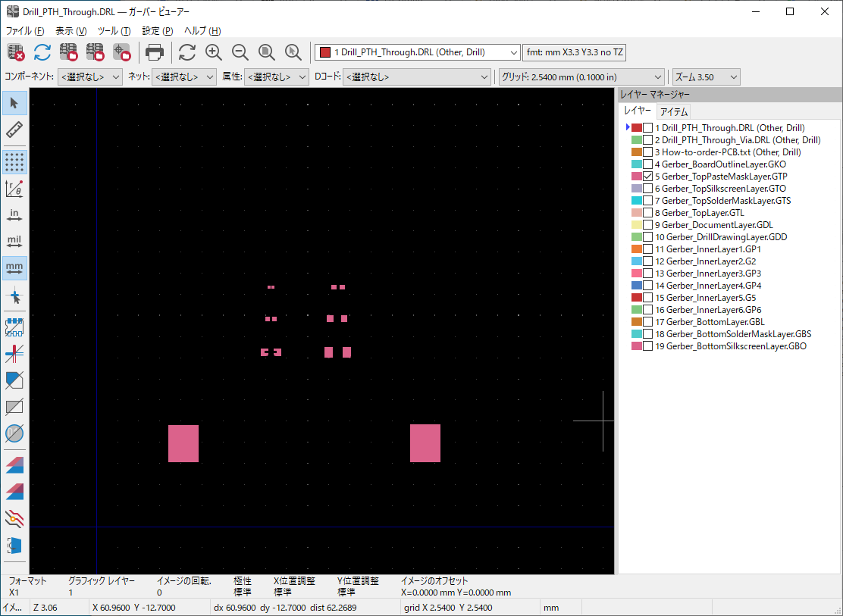843x616 pixels.
Task: Open the ヘルプ menu
Action: tap(202, 31)
